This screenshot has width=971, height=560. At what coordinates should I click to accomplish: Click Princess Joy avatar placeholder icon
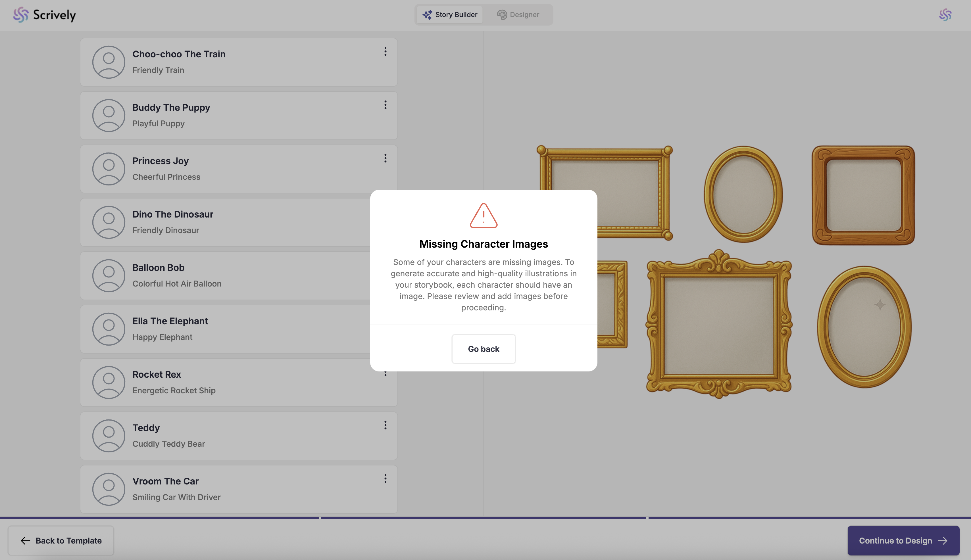(109, 169)
